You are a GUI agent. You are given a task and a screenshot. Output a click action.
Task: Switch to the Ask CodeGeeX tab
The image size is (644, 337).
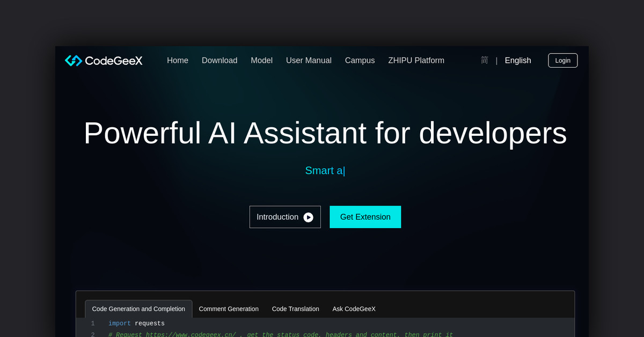pyautogui.click(x=354, y=309)
